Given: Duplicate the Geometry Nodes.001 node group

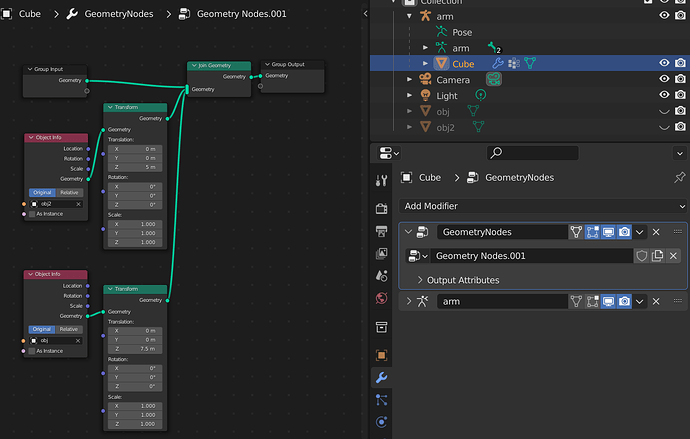Looking at the screenshot, I should 657,256.
